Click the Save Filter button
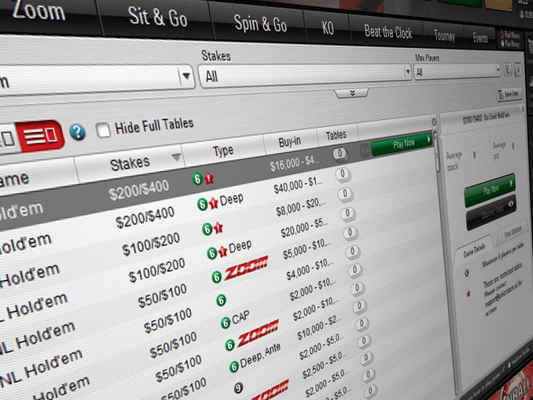 click(509, 94)
